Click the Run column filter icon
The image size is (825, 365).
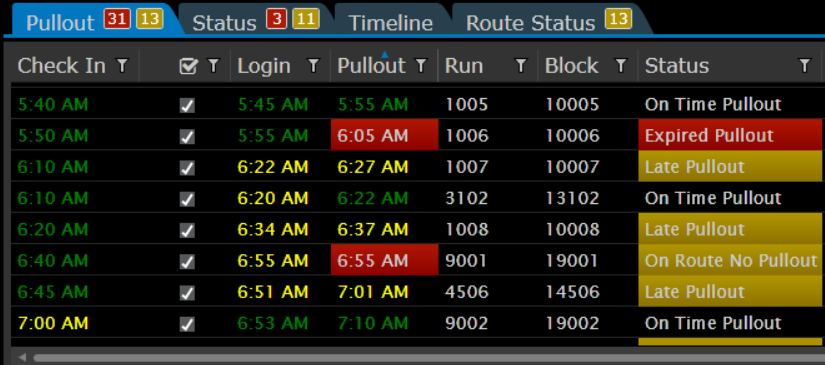(521, 66)
